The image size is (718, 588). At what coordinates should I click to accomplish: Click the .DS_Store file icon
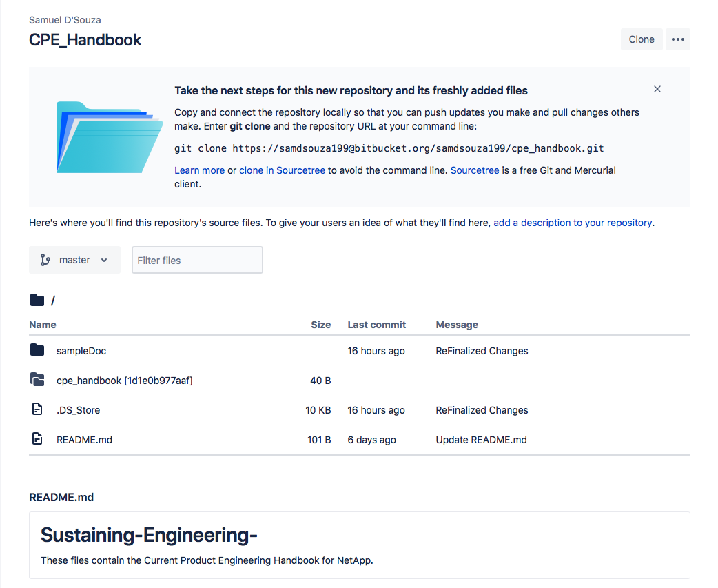tap(37, 409)
